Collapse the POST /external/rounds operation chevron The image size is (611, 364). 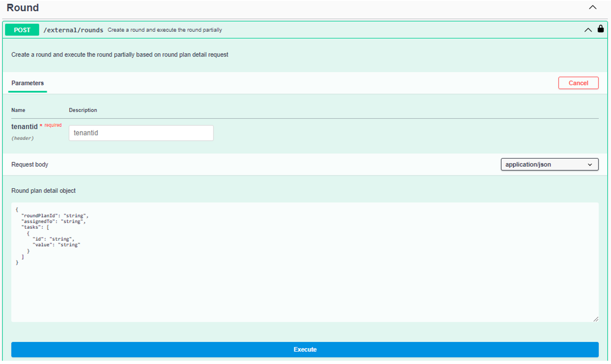(588, 30)
